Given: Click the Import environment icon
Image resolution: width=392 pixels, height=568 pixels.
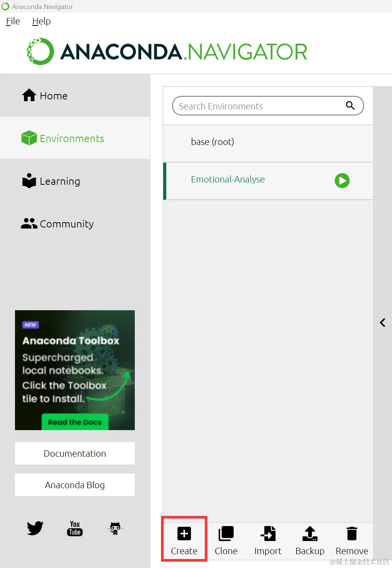Looking at the screenshot, I should (268, 534).
